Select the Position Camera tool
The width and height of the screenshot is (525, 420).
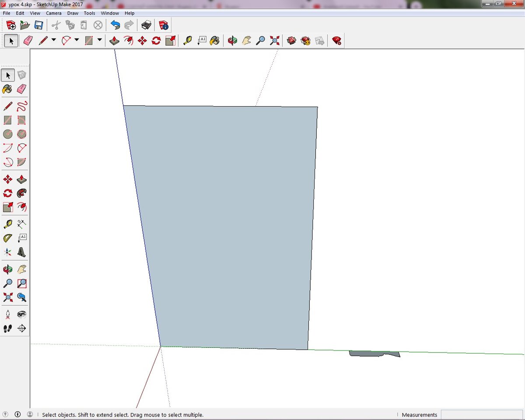point(7,314)
